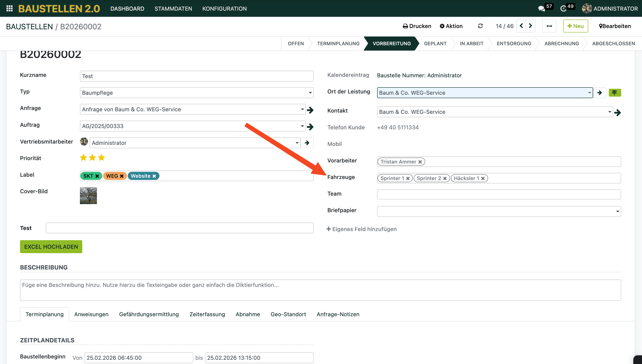
Task: Switch to the Zeiterfassung tab
Action: point(207,314)
